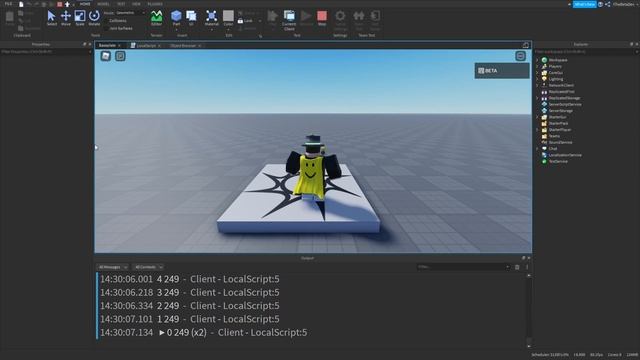Open the Material picker
Screen dimensions: 640x360
pos(211,18)
